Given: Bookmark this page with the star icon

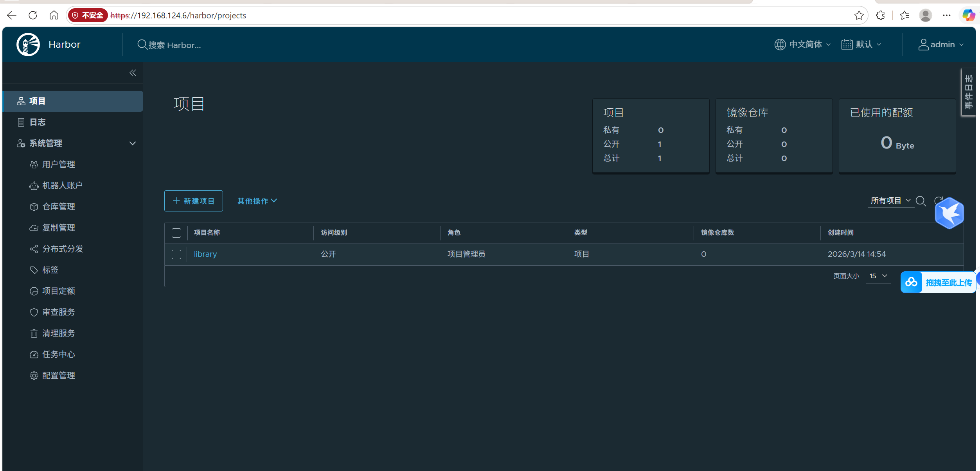Looking at the screenshot, I should (x=859, y=15).
